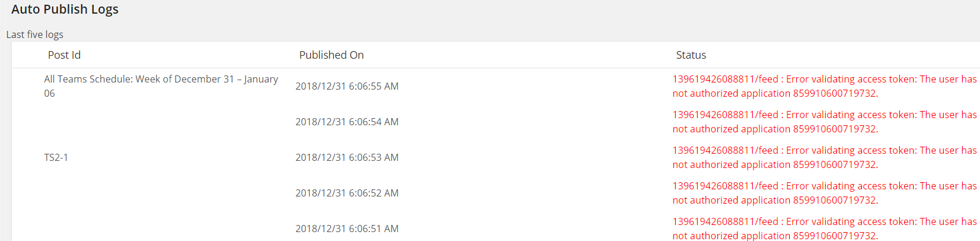Click the 6:06:53 AM published timestamp

pos(347,157)
